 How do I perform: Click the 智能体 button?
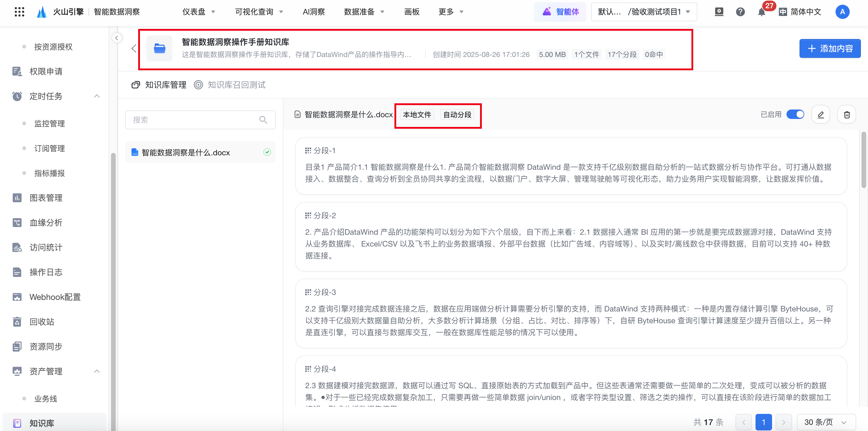coord(560,12)
